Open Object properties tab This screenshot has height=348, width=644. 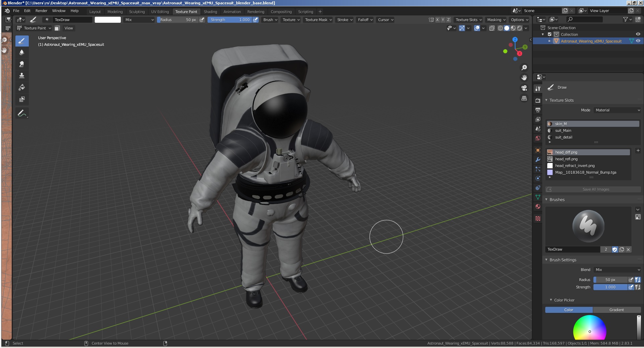pyautogui.click(x=538, y=150)
